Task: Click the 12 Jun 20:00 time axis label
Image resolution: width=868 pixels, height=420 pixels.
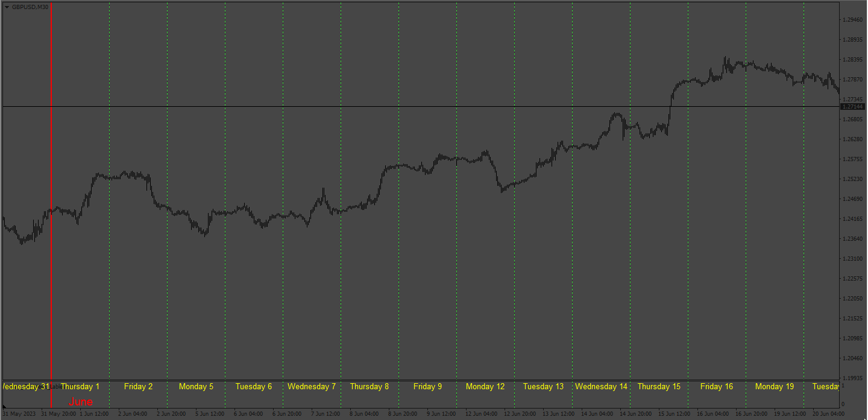Action: [x=520, y=414]
